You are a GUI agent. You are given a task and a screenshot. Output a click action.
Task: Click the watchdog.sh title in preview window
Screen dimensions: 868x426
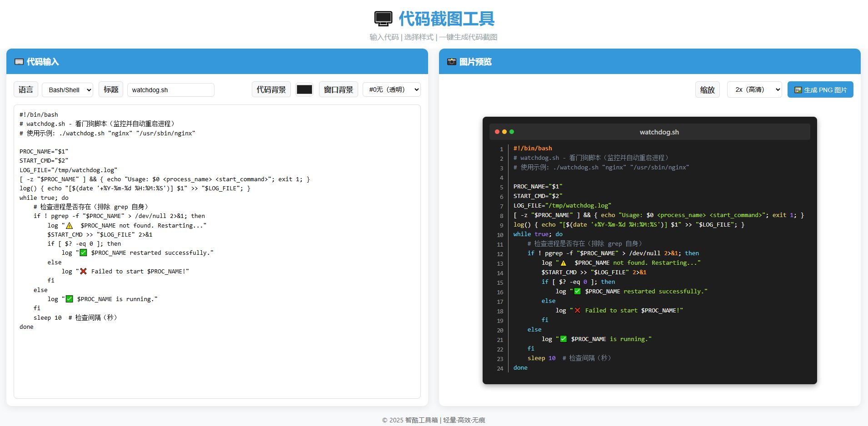tap(659, 132)
